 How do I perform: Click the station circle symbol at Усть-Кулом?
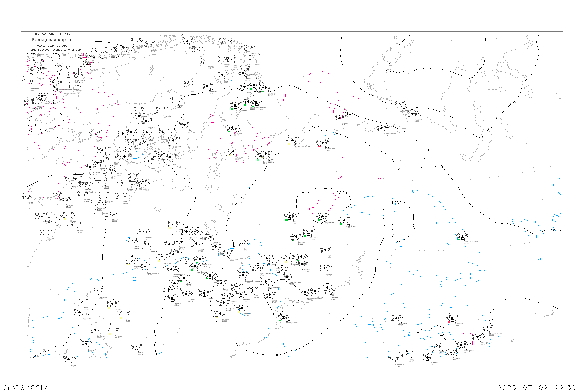[x=344, y=220]
